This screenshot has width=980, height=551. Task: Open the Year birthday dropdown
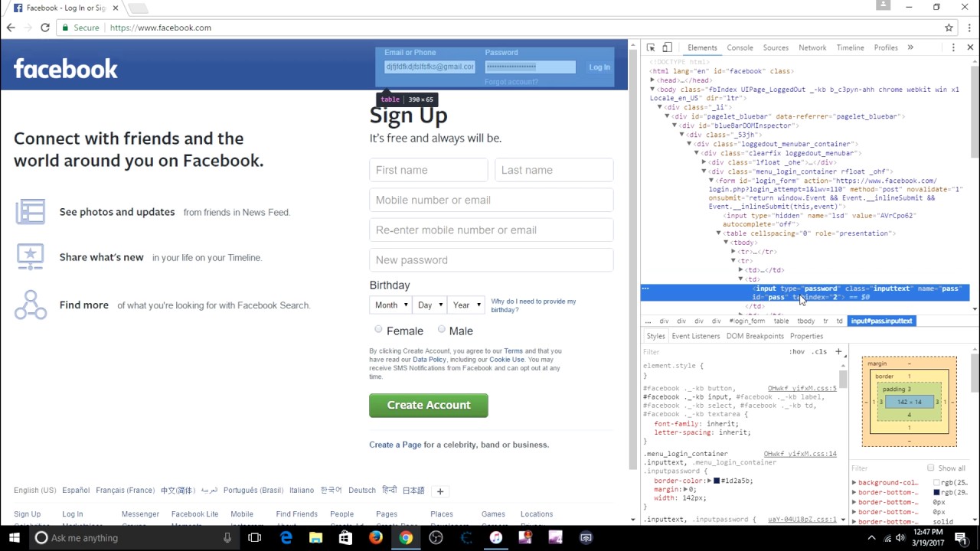465,305
